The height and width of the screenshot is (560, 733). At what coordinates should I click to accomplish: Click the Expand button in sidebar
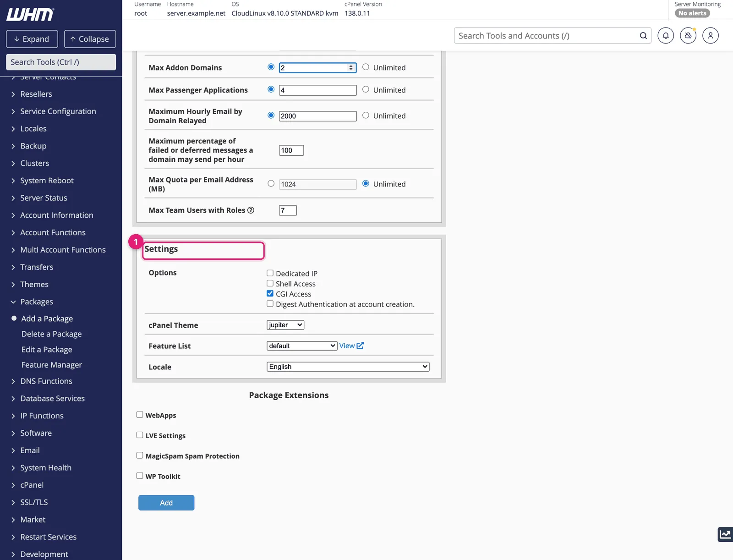click(32, 39)
